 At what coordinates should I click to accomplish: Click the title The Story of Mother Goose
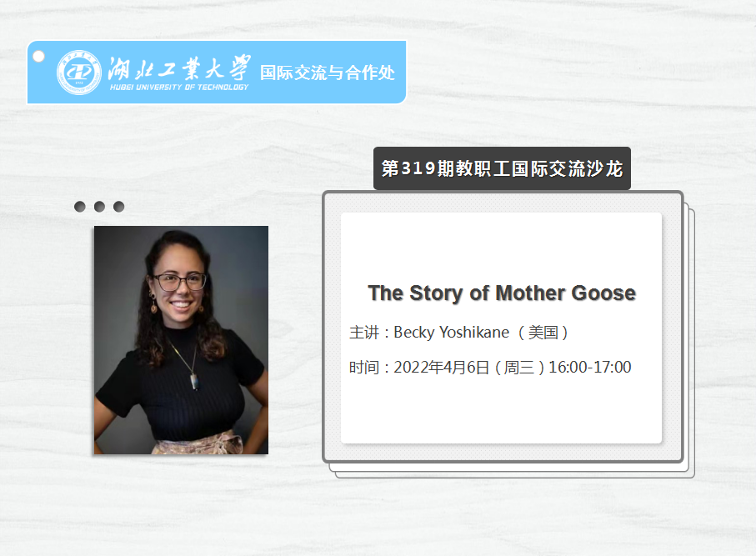(502, 293)
